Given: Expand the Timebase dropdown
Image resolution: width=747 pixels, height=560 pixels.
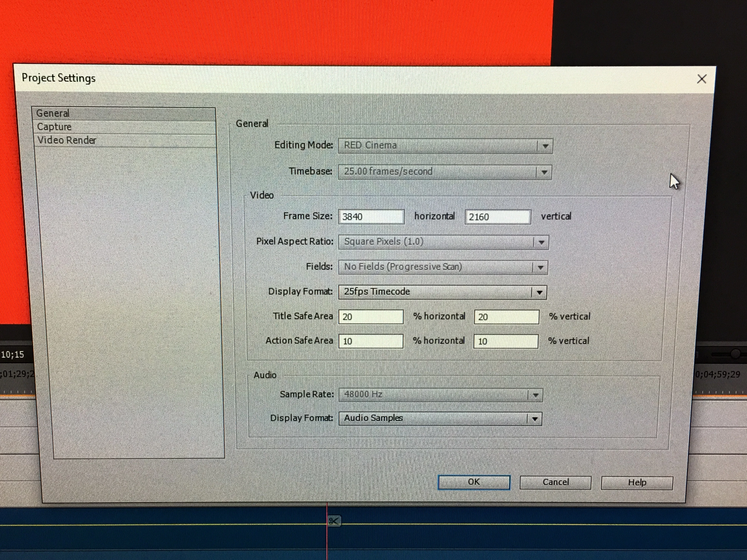Looking at the screenshot, I should [544, 172].
